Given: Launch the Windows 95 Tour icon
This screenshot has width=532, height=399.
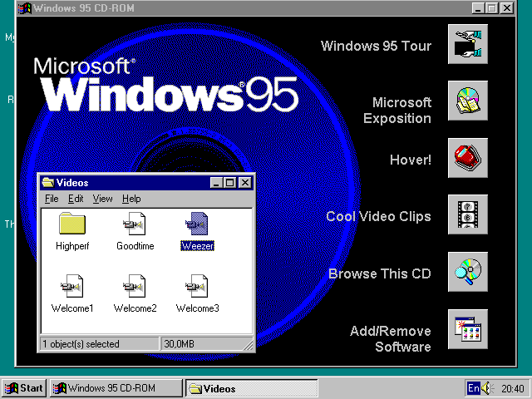Looking at the screenshot, I should coord(467,45).
